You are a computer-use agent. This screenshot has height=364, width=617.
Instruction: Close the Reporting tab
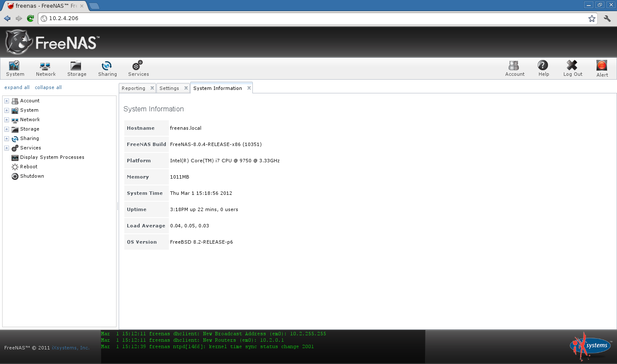[x=152, y=88]
